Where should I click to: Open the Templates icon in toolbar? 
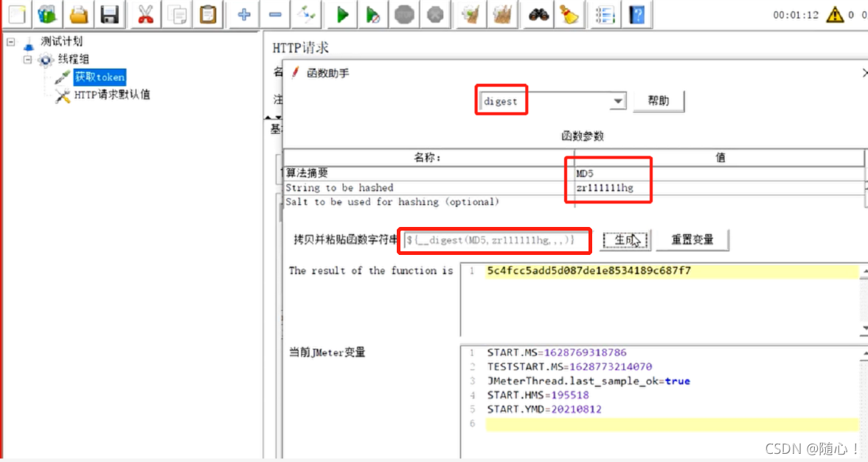click(x=48, y=14)
